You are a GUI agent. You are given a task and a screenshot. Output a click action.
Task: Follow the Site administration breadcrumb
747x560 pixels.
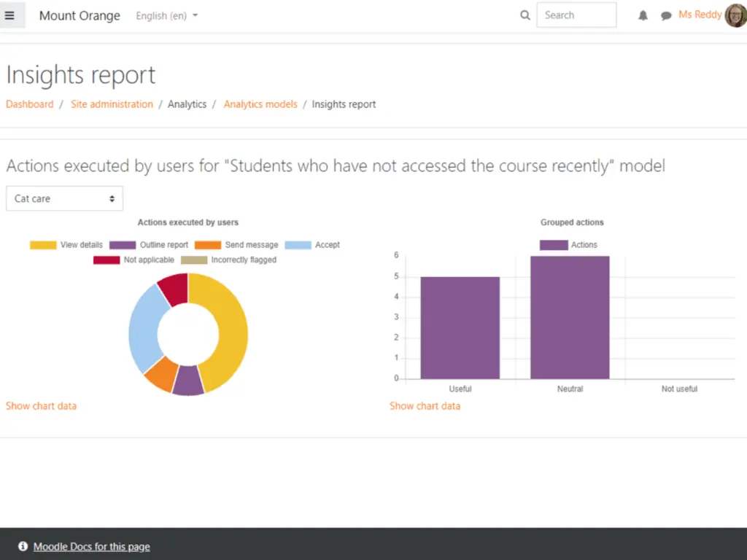point(112,104)
